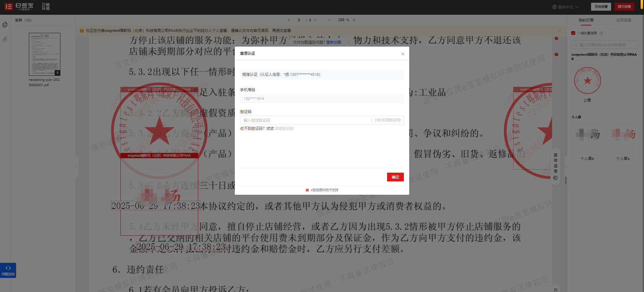Click the 拒绝签署 button
The width and height of the screenshot is (644, 292).
pyautogui.click(x=601, y=7)
